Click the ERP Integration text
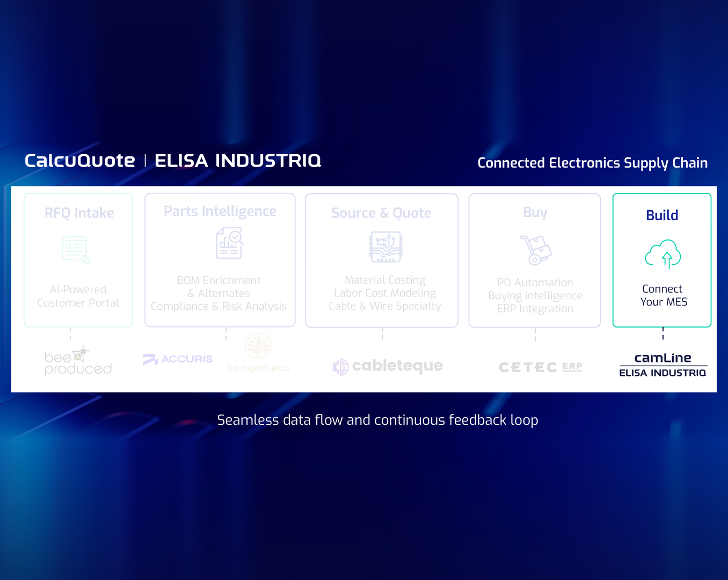 (x=535, y=309)
